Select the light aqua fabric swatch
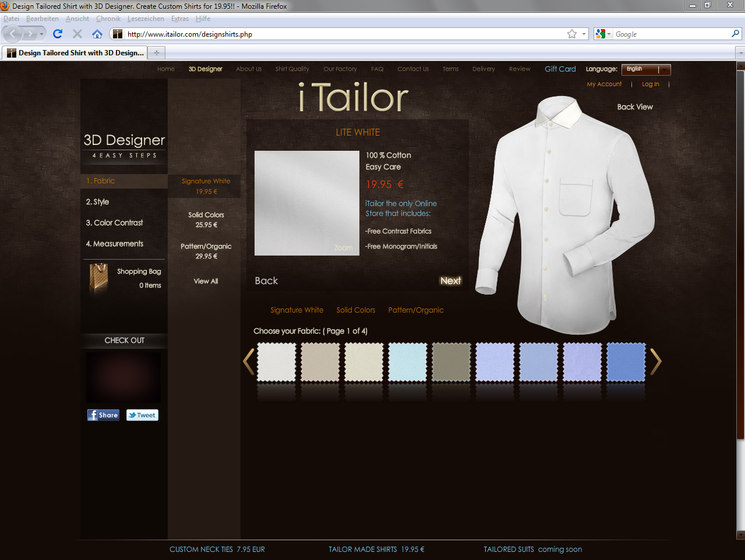This screenshot has height=560, width=745. pos(408,362)
